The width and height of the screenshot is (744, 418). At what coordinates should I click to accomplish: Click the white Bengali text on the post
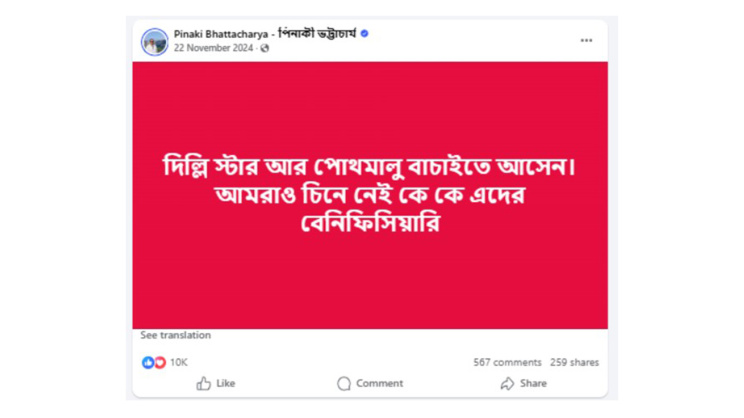pos(370,194)
